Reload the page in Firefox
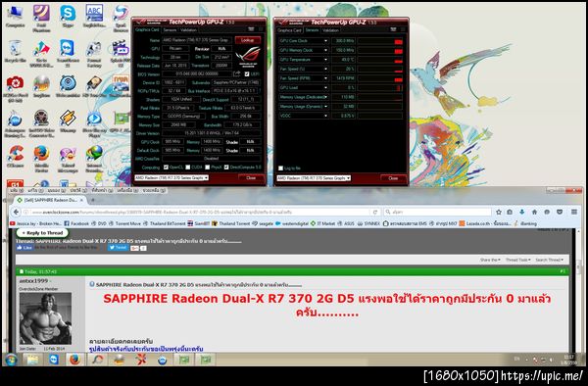This screenshot has height=386, width=588. click(x=374, y=212)
